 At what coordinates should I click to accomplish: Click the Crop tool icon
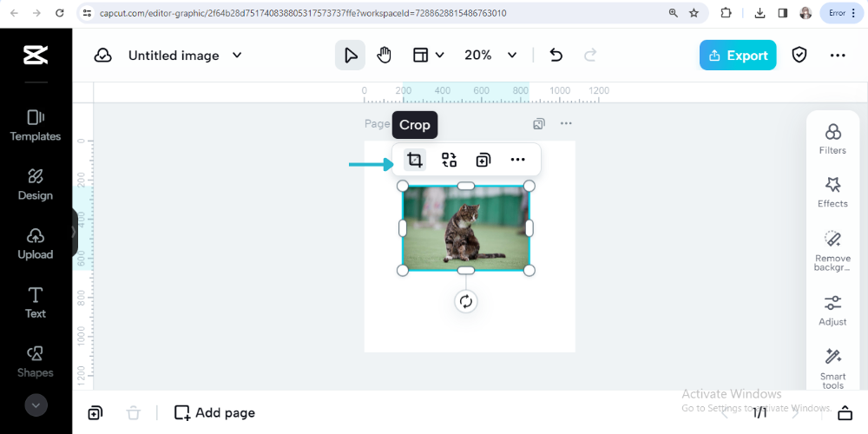point(415,160)
